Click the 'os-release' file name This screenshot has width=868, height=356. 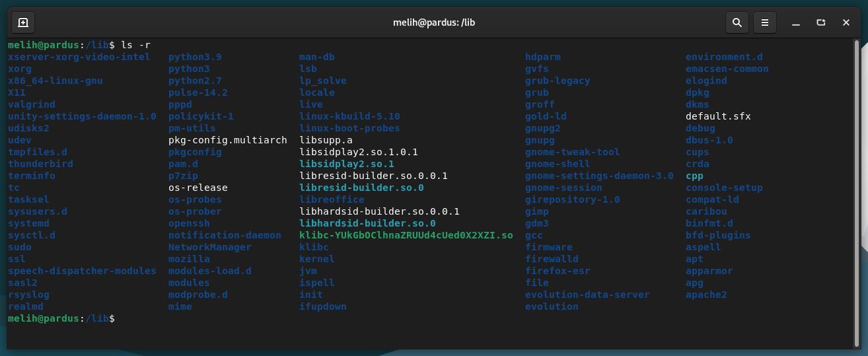198,188
